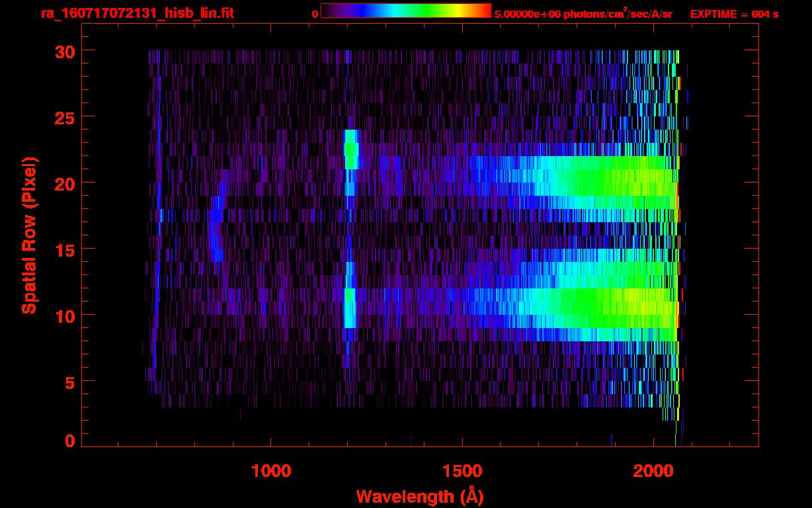Click the file name ra_160717072131_hisb_lin.fit title
812x508 pixels.
click(137, 13)
